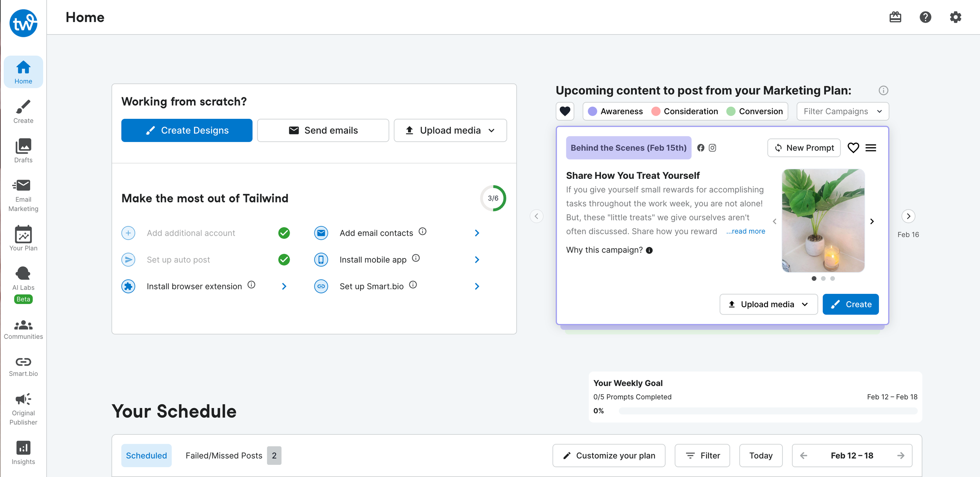Click the Create Designs button
Viewport: 980px width, 477px height.
click(x=187, y=130)
